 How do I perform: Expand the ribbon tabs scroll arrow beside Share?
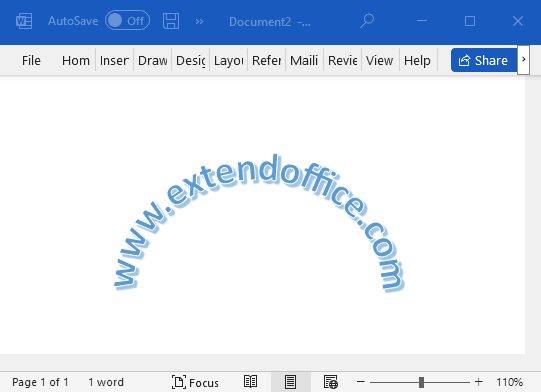pos(523,60)
